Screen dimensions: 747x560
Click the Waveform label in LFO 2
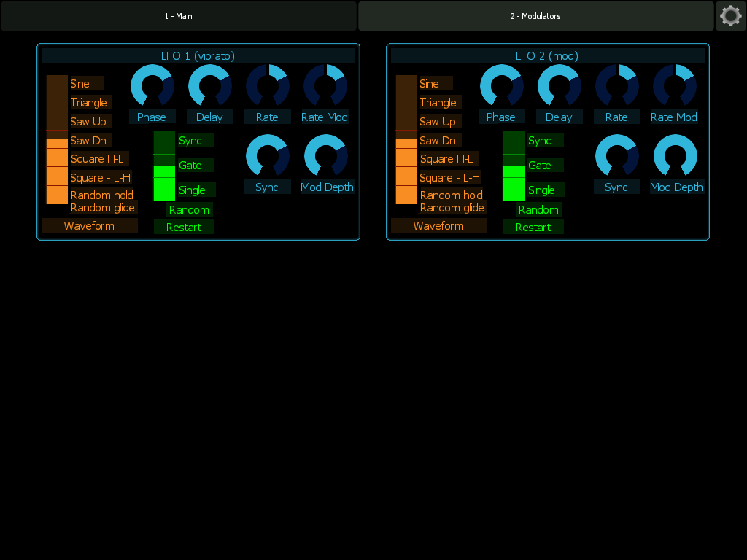tap(438, 226)
